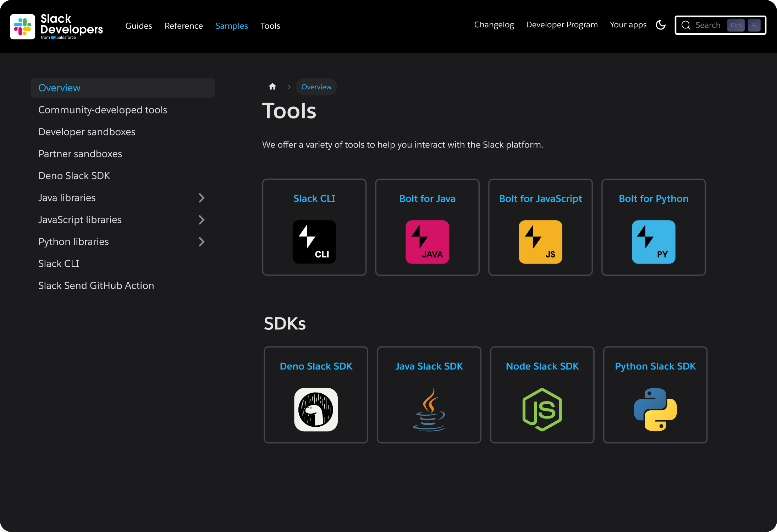Select the Deno dinosaur SDK icon
This screenshot has height=532, width=777.
(316, 410)
